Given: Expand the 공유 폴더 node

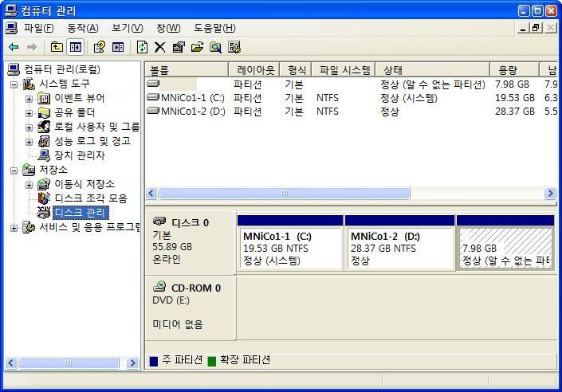Looking at the screenshot, I should [29, 113].
